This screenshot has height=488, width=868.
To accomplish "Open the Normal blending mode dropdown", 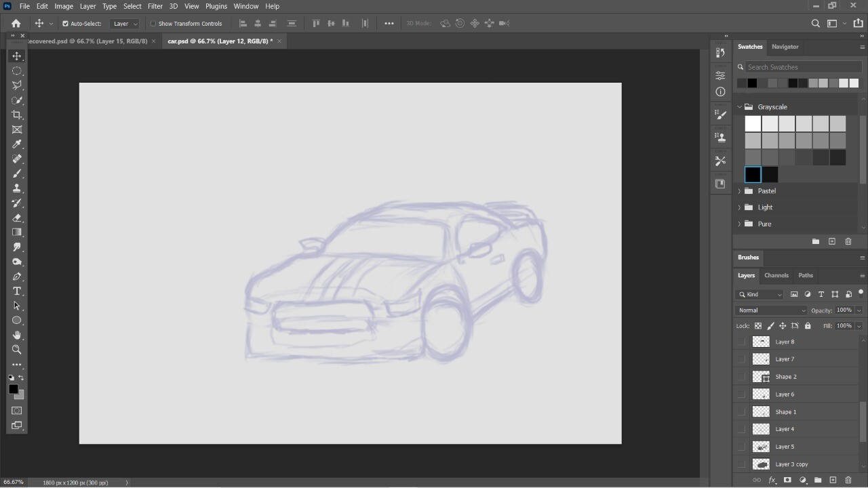I will click(771, 310).
